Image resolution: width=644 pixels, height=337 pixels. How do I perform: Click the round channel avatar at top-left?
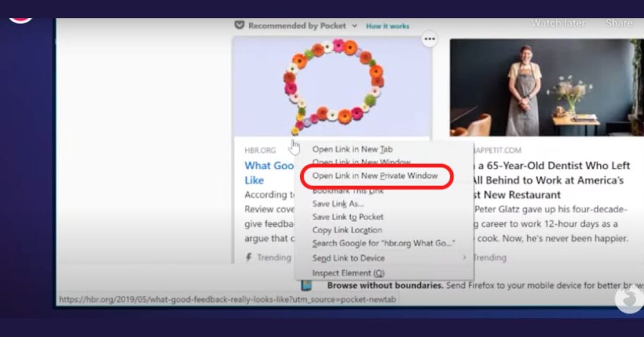pyautogui.click(x=20, y=13)
